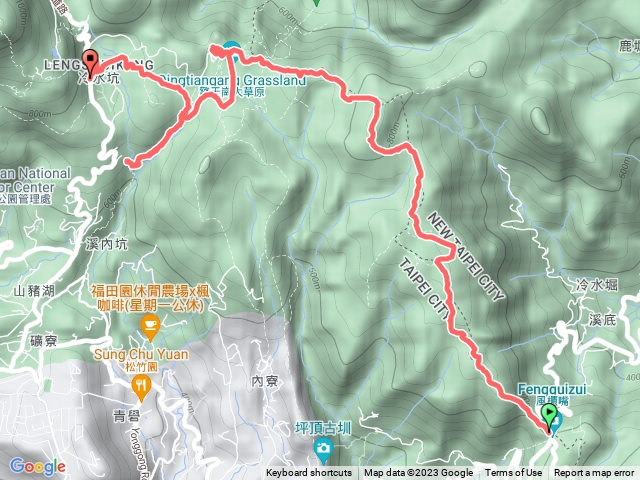Click the Map data ©2023 Google text
The image size is (640, 480).
(x=418, y=473)
